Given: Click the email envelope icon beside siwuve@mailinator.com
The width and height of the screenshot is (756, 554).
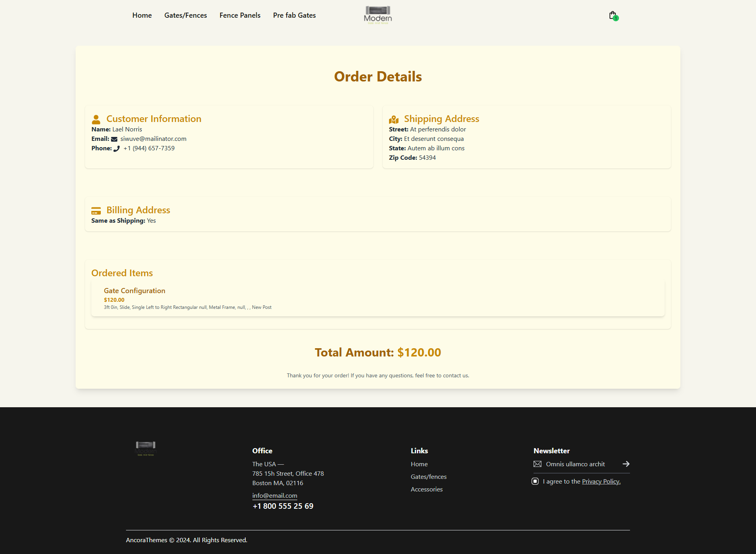Looking at the screenshot, I should [114, 139].
